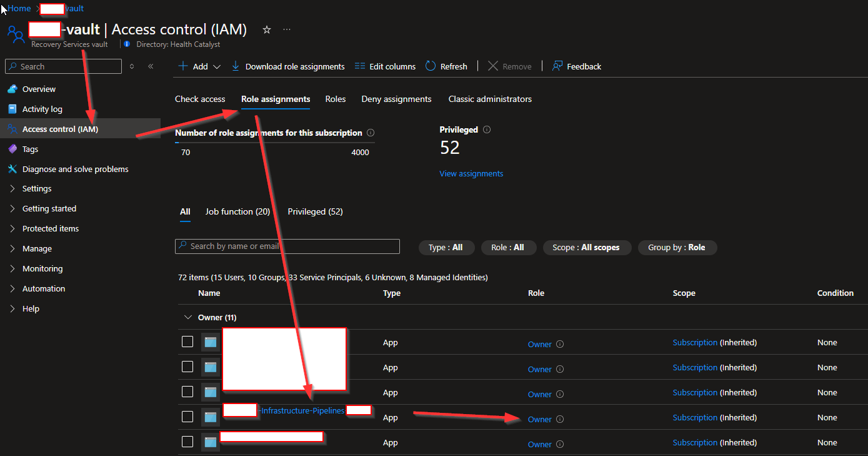Screen dimensions: 868x456
Task: Select the Role assignments tab
Action: [276, 99]
